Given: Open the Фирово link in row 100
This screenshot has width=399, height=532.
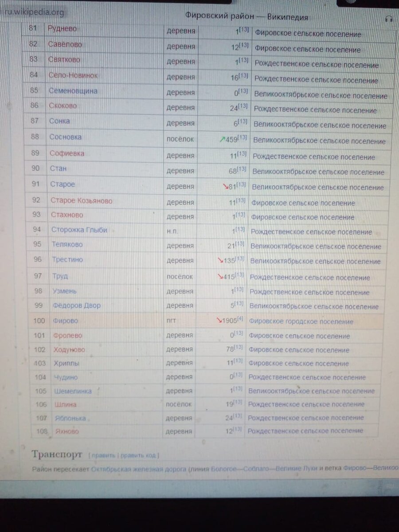Looking at the screenshot, I should point(66,320).
